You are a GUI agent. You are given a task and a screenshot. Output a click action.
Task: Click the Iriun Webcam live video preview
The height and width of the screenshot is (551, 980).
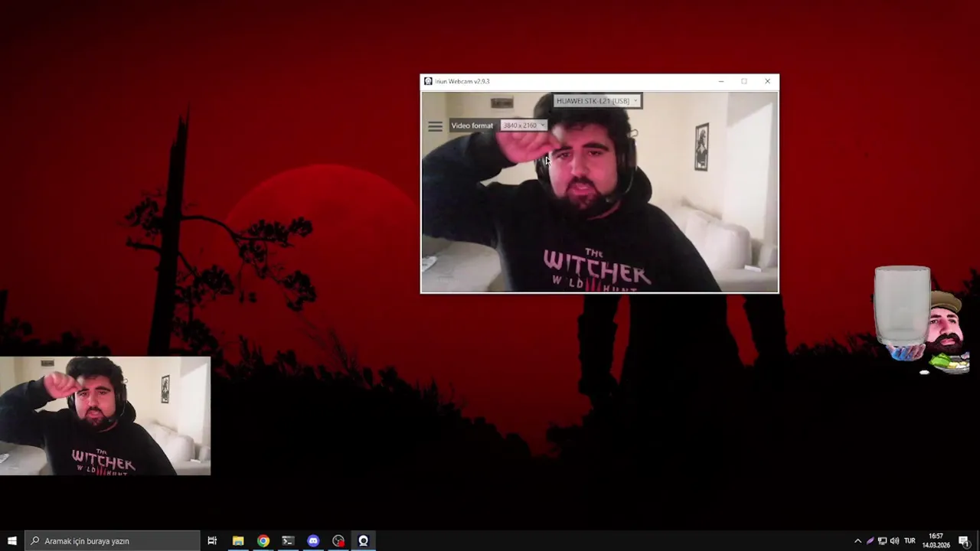coord(599,191)
